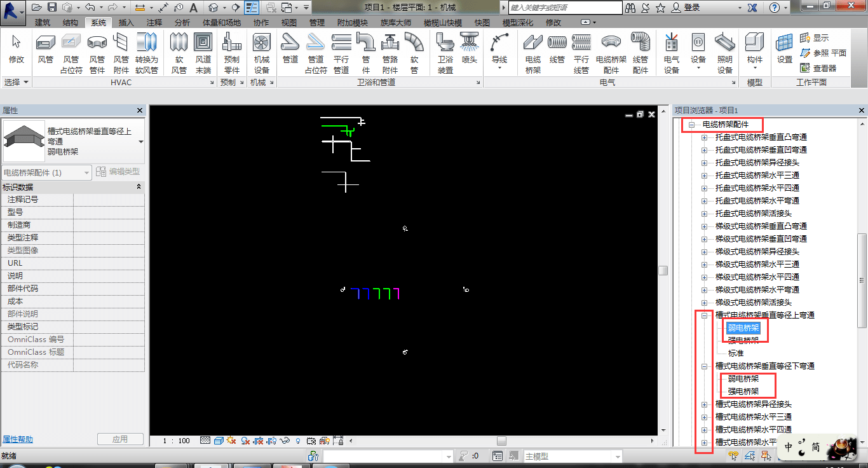
Task: Click the drawing view horizontal scrollbar thumb
Action: point(501,441)
